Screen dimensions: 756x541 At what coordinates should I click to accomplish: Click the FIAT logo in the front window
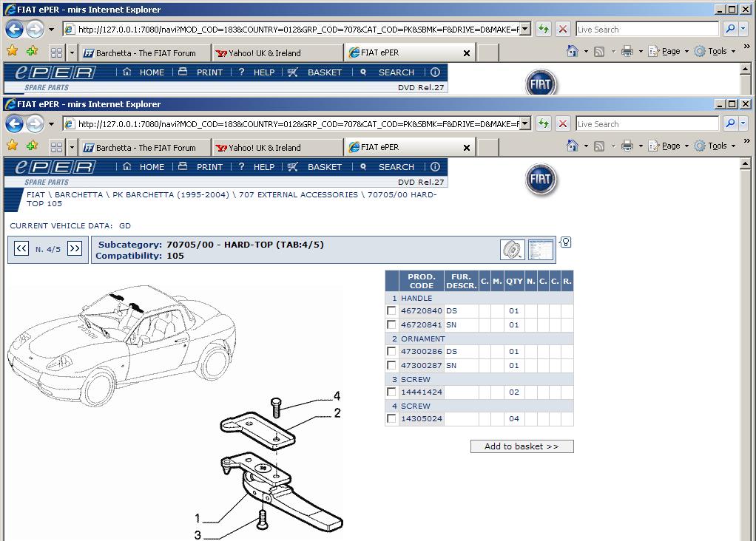click(541, 179)
